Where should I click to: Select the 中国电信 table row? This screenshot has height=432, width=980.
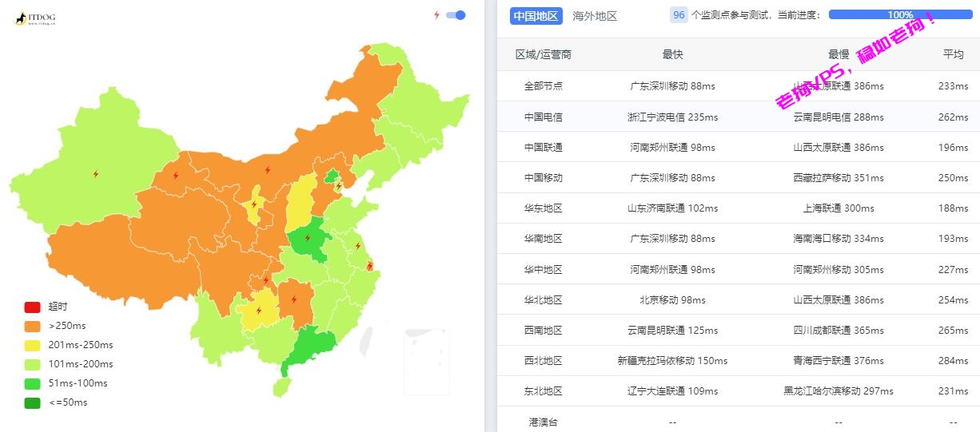point(739,117)
